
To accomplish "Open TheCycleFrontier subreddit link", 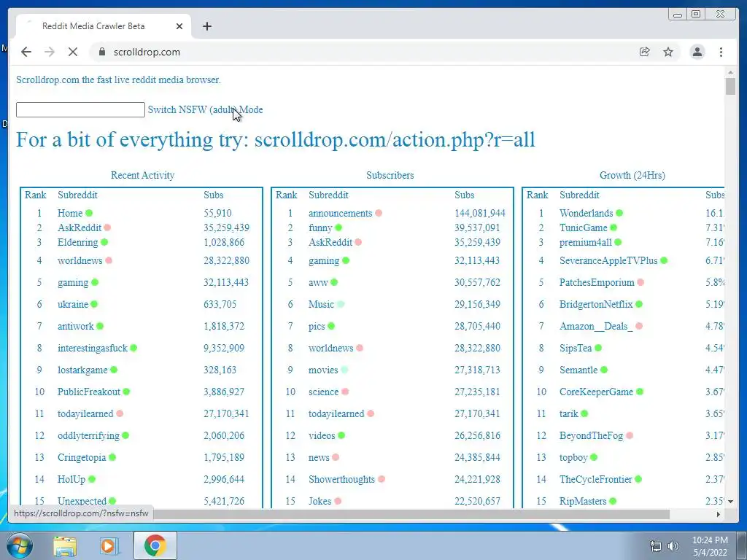I will click(595, 479).
